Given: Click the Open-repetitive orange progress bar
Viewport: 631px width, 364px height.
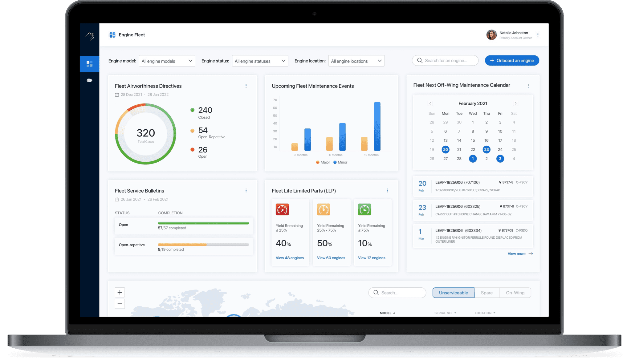Looking at the screenshot, I should click(182, 245).
